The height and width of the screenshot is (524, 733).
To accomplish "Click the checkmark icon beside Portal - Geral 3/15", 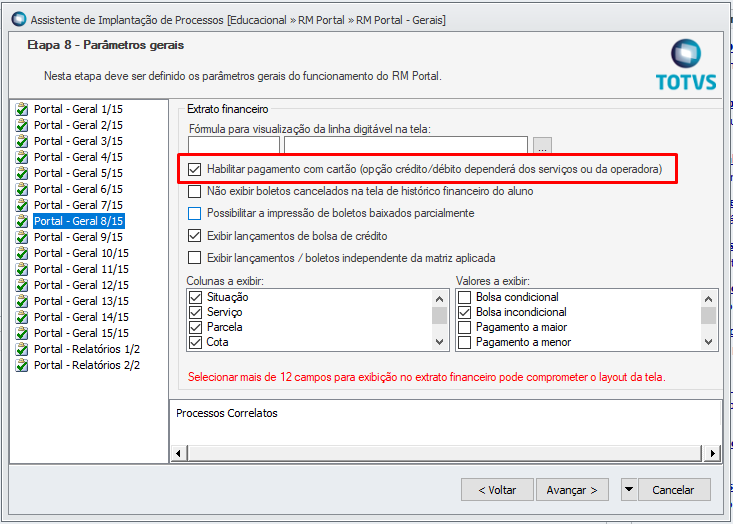I will [x=22, y=141].
